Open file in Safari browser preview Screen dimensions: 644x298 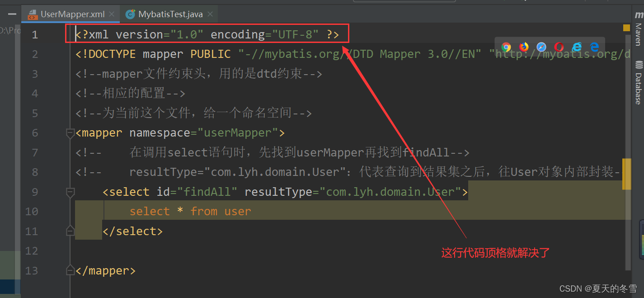541,47
